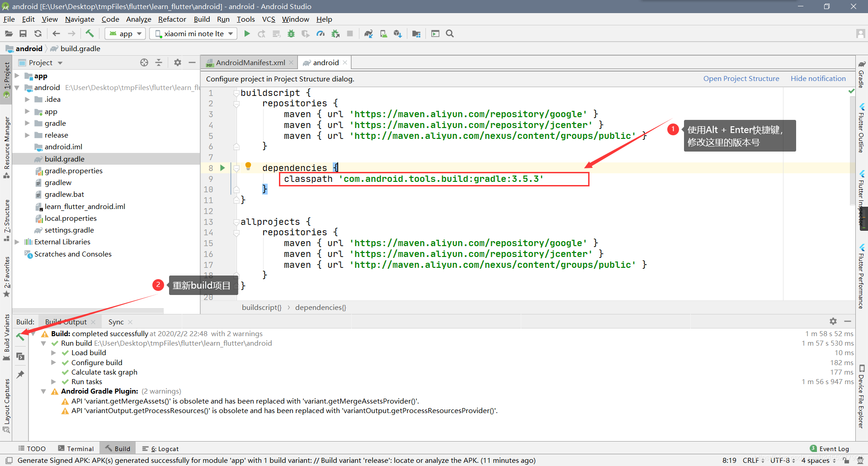This screenshot has width=868, height=466.
Task: Open the Terminal tool window
Action: [x=76, y=448]
